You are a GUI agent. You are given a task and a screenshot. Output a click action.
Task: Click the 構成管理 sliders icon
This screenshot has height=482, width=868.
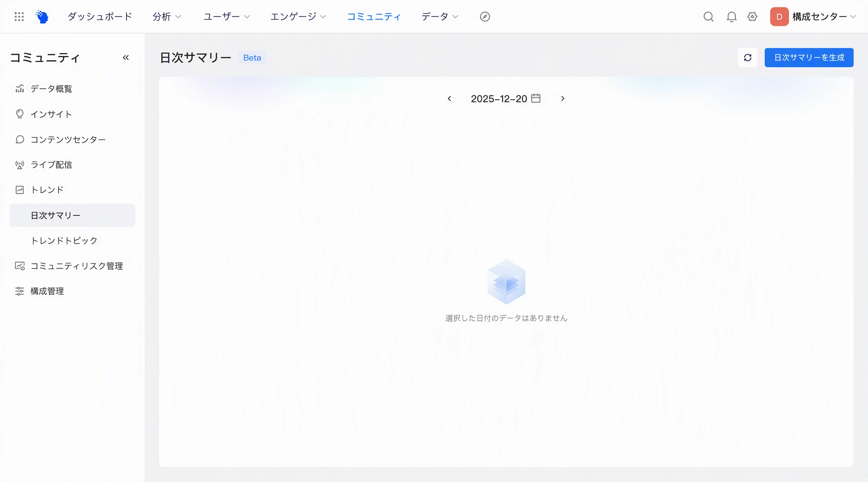click(20, 291)
